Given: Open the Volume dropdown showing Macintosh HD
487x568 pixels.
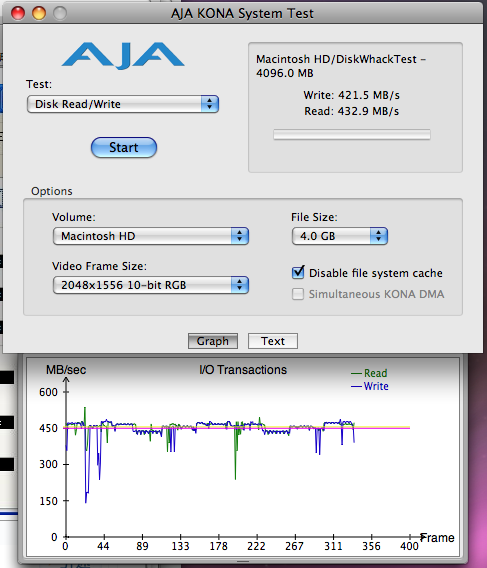Looking at the screenshot, I should [151, 236].
